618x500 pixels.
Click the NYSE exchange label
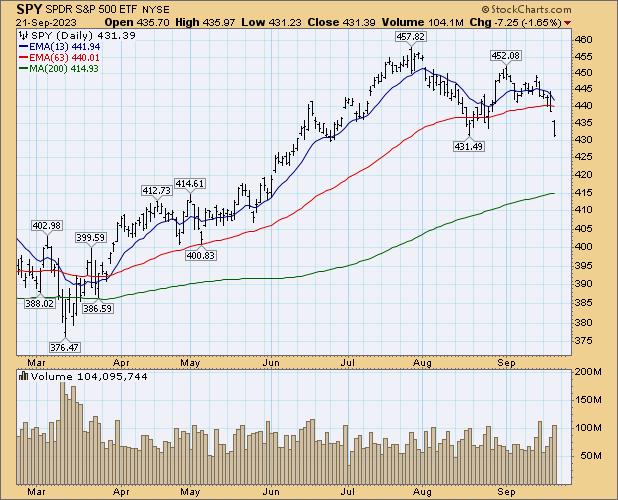click(156, 9)
